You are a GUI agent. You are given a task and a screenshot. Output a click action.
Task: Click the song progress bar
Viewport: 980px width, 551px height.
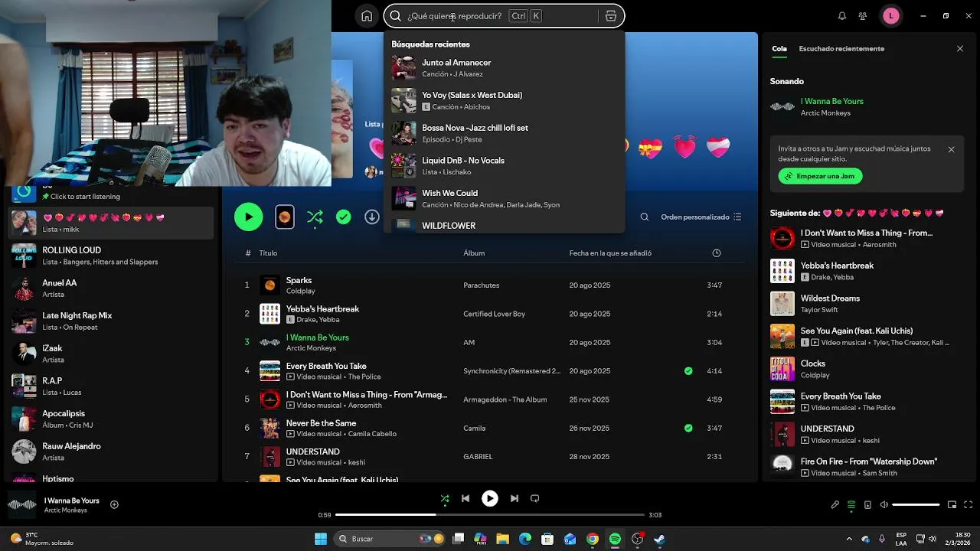click(x=489, y=515)
